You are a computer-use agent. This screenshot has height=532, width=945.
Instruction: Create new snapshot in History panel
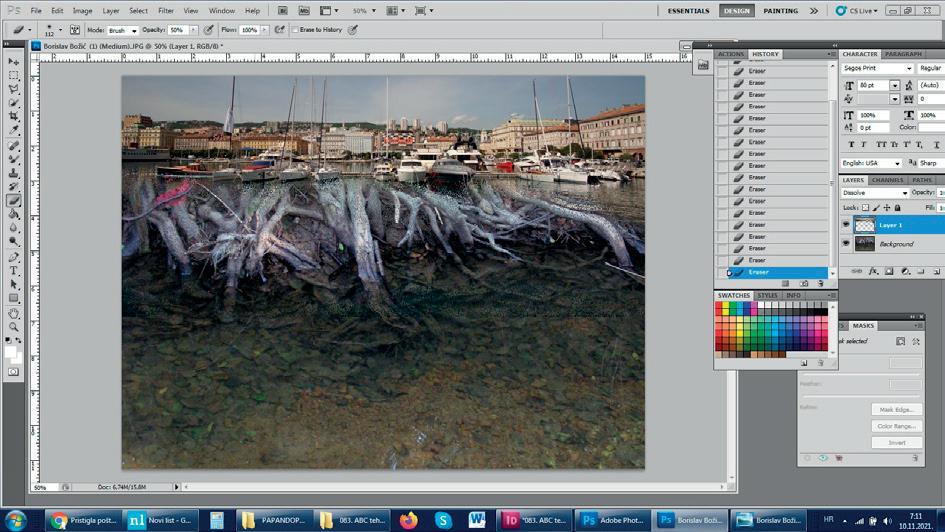[803, 284]
